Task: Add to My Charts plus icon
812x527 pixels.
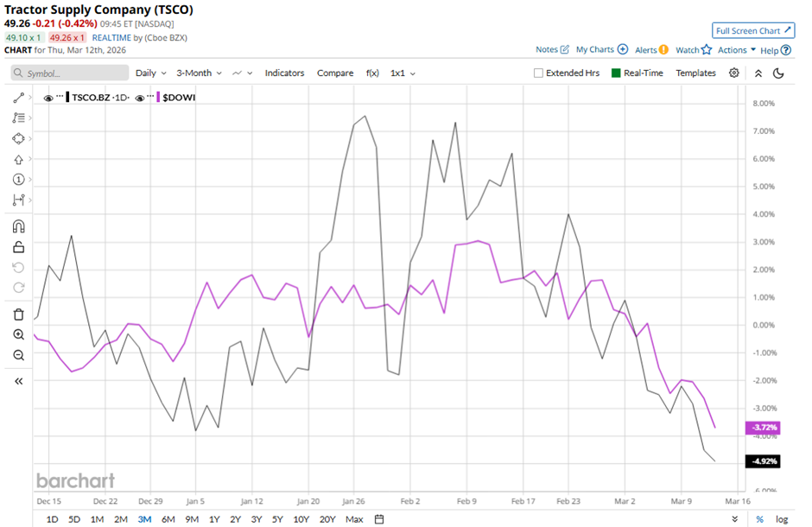Action: 623,49
